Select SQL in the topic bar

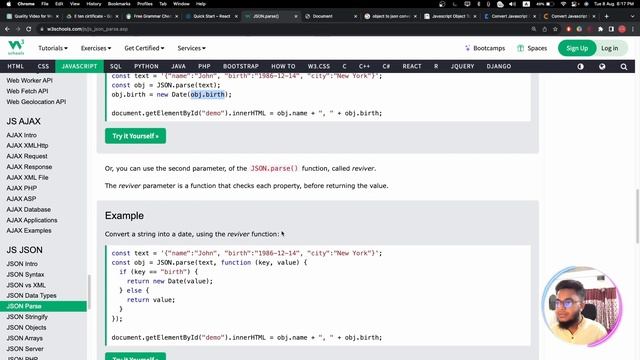tap(116, 66)
